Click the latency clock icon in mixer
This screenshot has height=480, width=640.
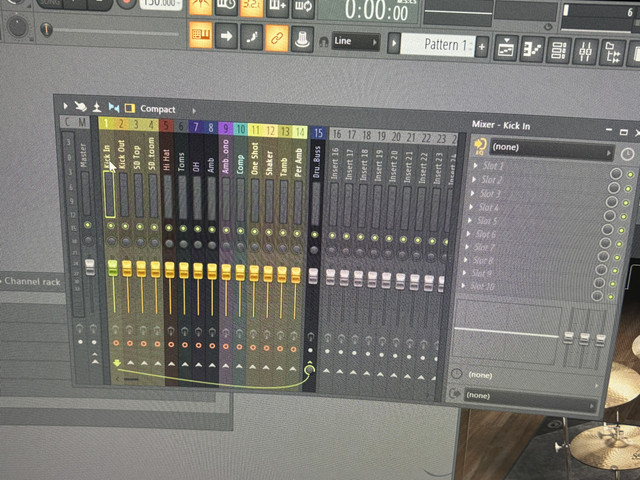point(627,154)
